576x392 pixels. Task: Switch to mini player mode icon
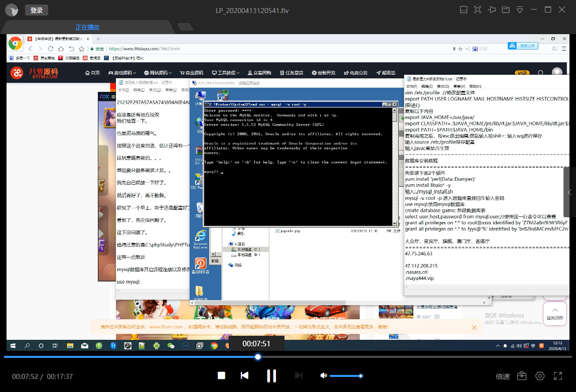click(464, 10)
